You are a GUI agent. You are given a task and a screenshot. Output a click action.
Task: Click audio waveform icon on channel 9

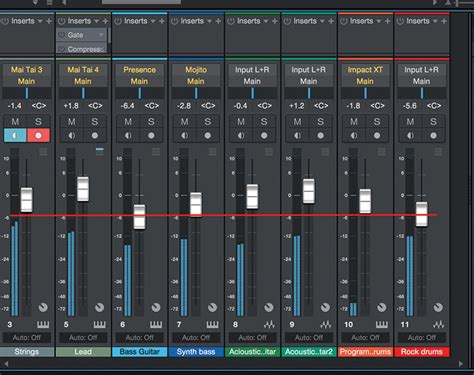325,324
